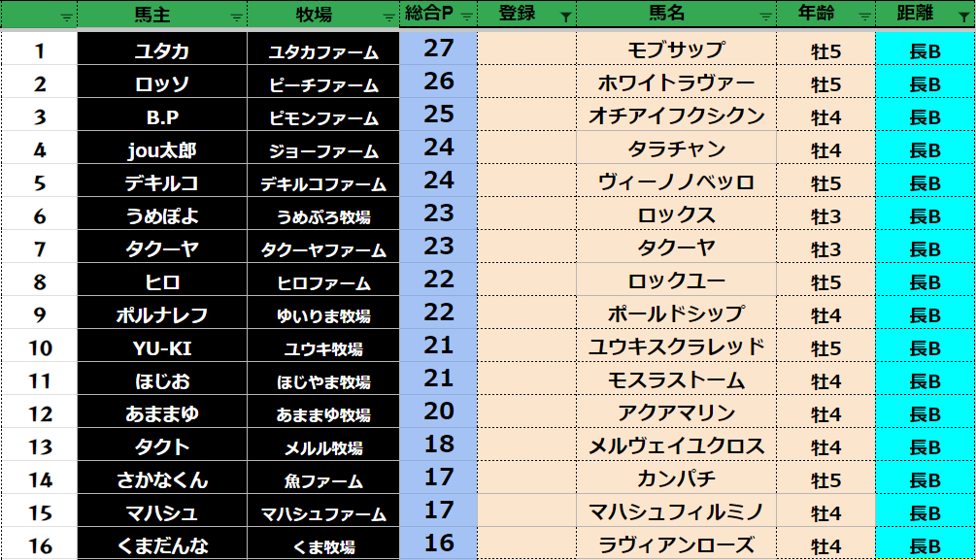Viewport: 976px width, 560px height.
Task: Select the horse name オチアイフクシクン
Action: pyautogui.click(x=676, y=116)
